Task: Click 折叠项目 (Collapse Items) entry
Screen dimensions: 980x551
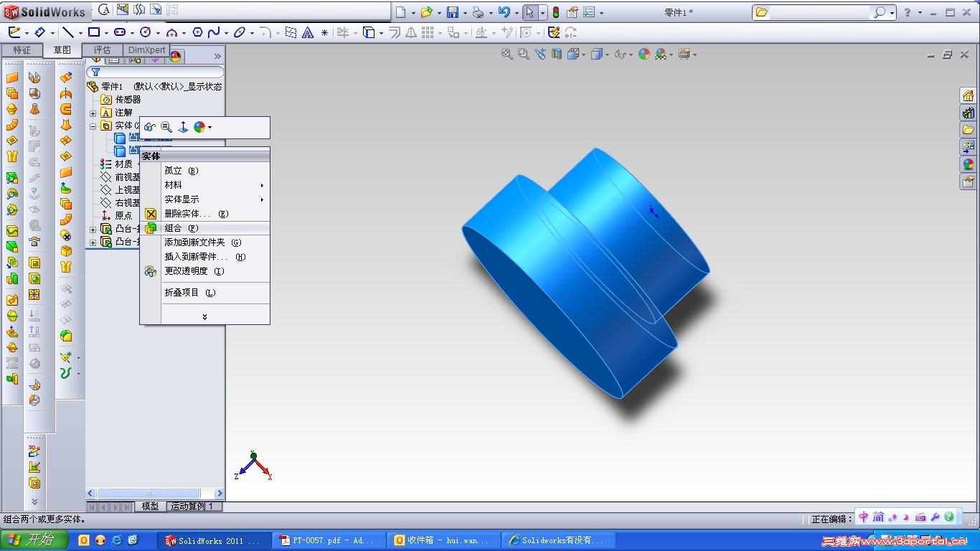Action: click(x=204, y=293)
